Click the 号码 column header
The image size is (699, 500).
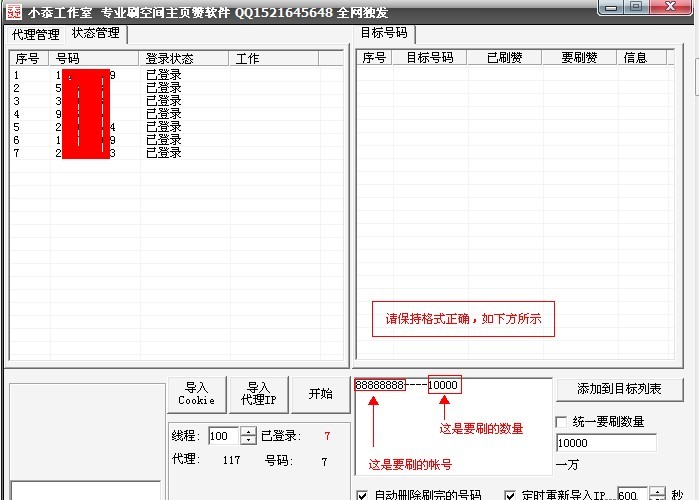click(94, 58)
